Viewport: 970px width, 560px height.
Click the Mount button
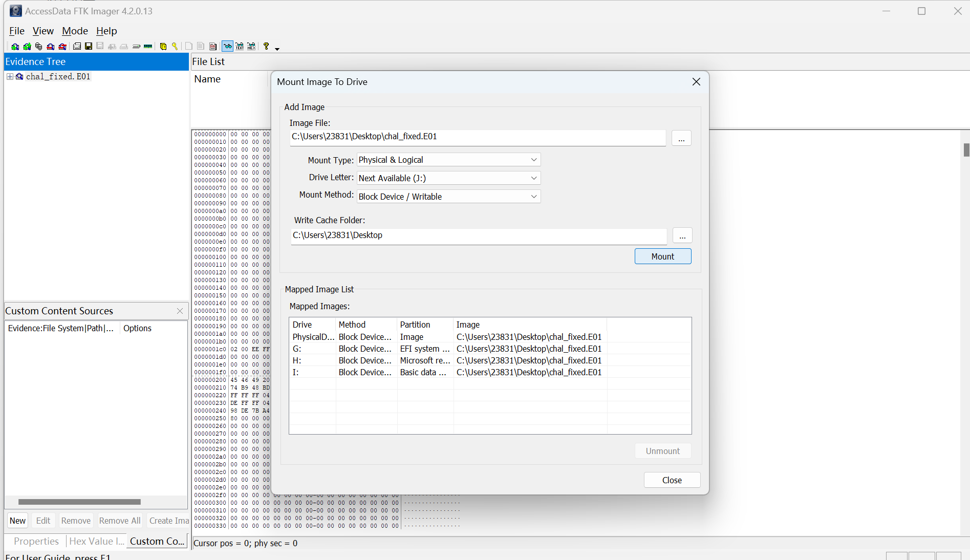tap(663, 256)
